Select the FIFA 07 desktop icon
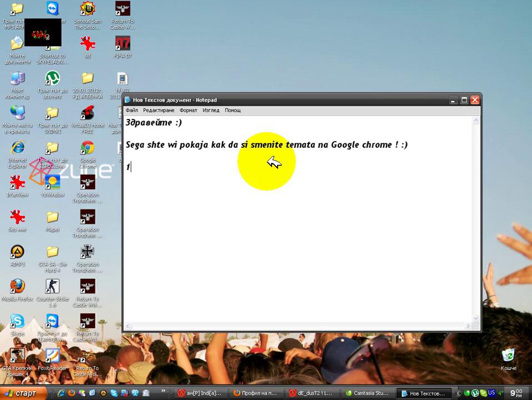The image size is (532, 400). coord(122,43)
